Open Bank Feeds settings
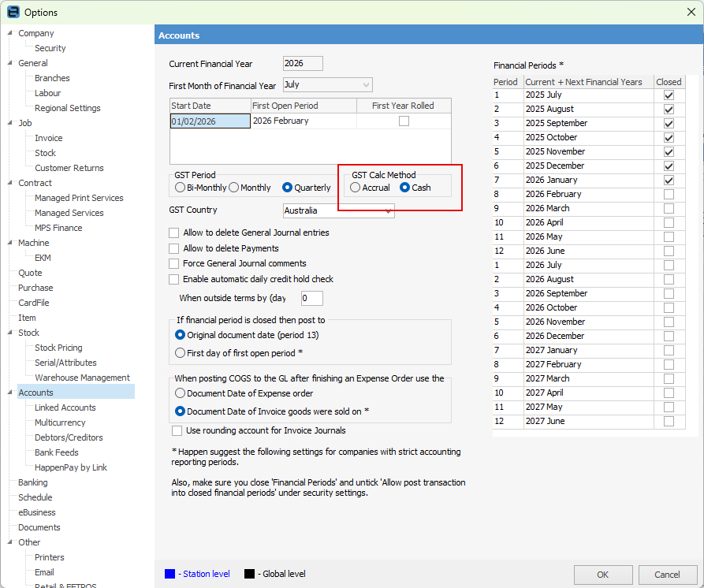 click(x=57, y=452)
